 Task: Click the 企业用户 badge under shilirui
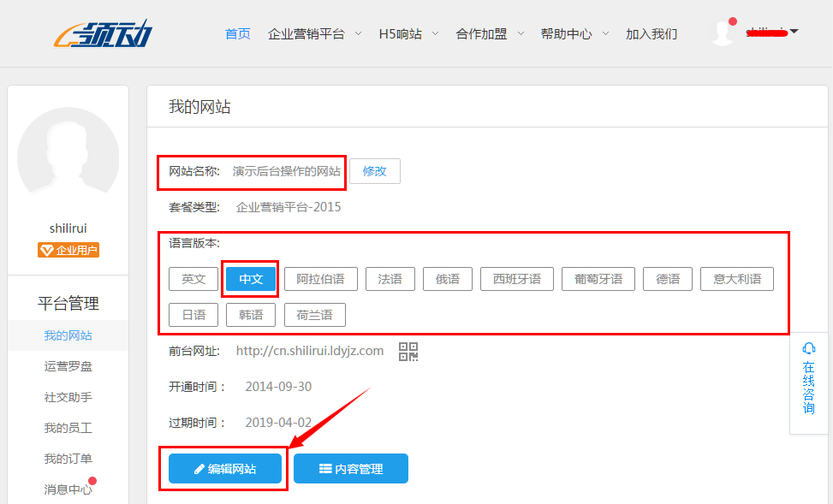(68, 251)
